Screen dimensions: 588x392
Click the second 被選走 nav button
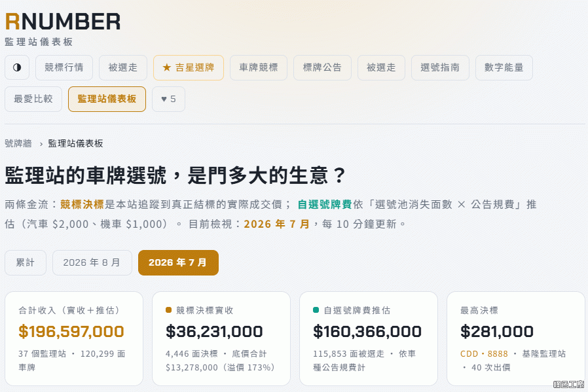pos(381,67)
